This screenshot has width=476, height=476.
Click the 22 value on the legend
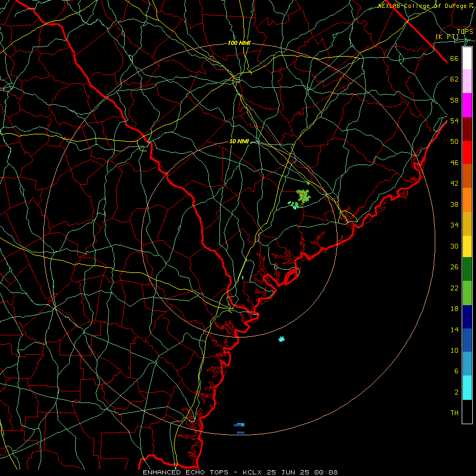[x=454, y=288]
